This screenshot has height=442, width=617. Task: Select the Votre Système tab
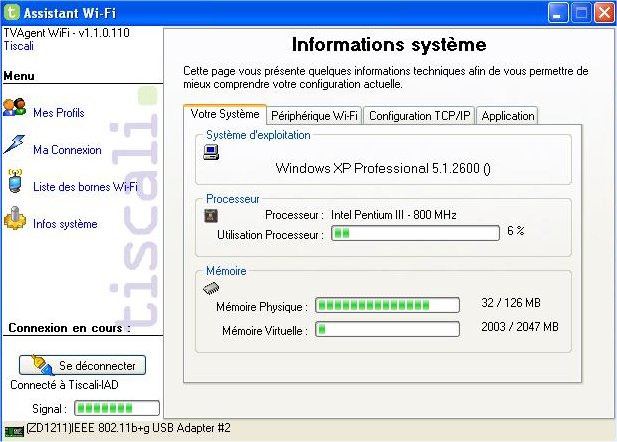point(225,114)
